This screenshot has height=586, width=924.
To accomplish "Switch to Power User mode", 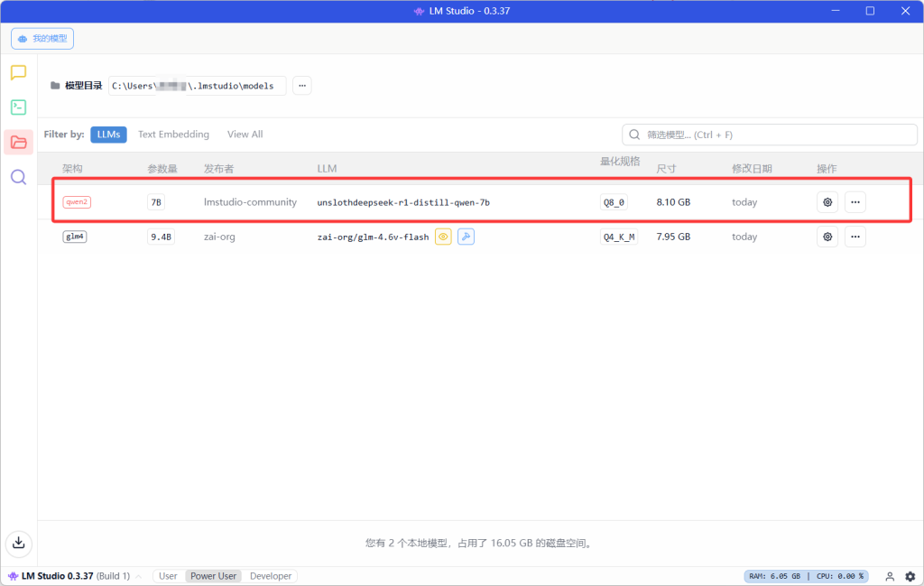I will [x=213, y=576].
